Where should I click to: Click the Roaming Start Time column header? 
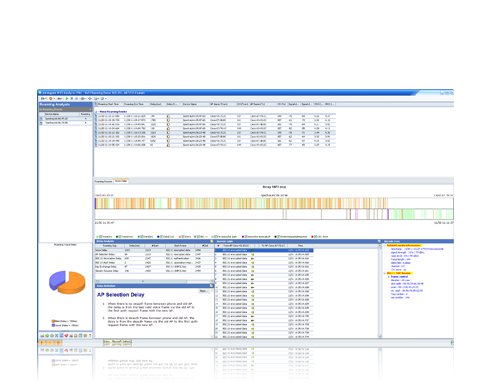click(x=108, y=104)
